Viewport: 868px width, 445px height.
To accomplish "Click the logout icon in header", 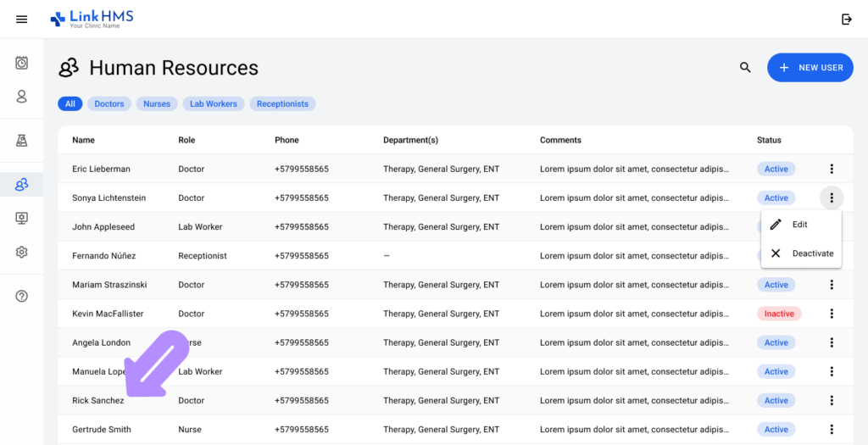I will [847, 19].
